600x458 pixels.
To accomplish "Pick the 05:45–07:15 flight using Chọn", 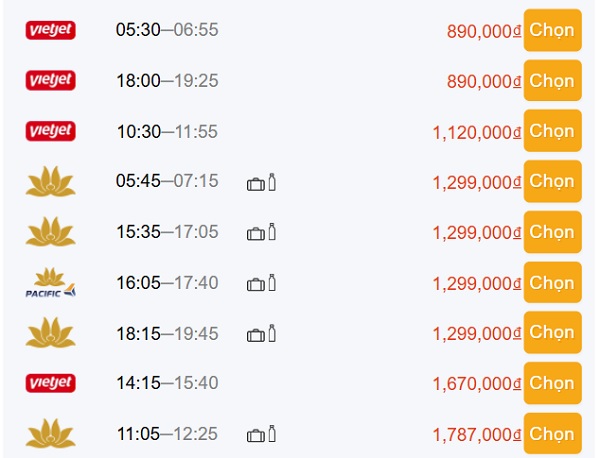I will (552, 182).
